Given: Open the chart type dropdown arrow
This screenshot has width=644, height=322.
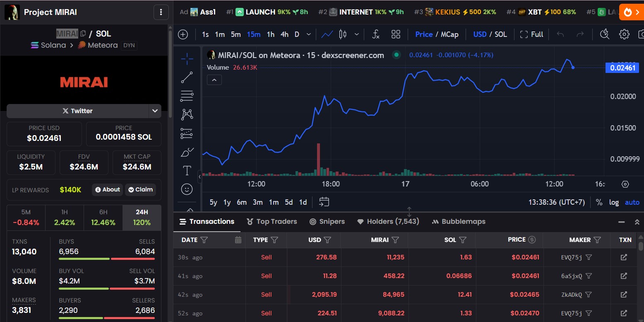Looking at the screenshot, I should click(x=356, y=34).
